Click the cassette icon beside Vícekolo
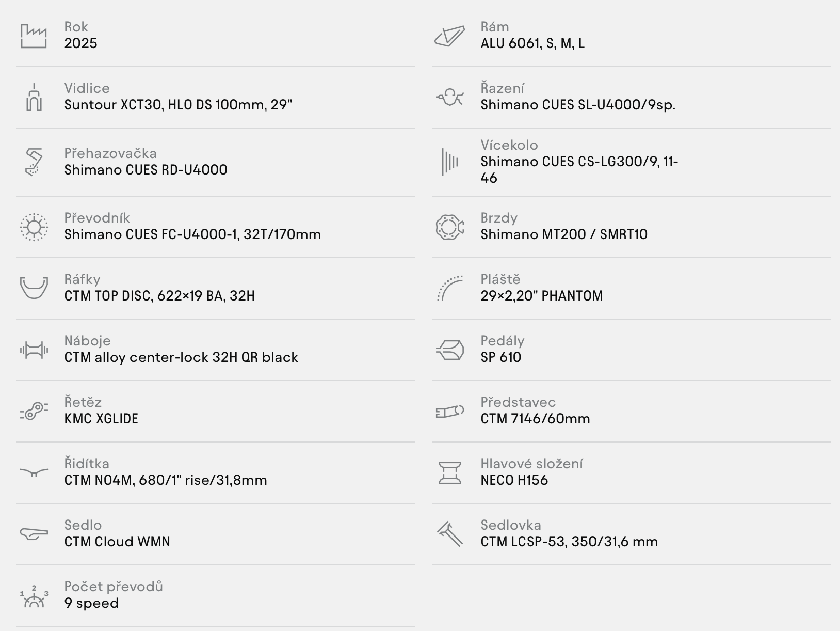Viewport: 840px width, 631px height. (x=450, y=162)
